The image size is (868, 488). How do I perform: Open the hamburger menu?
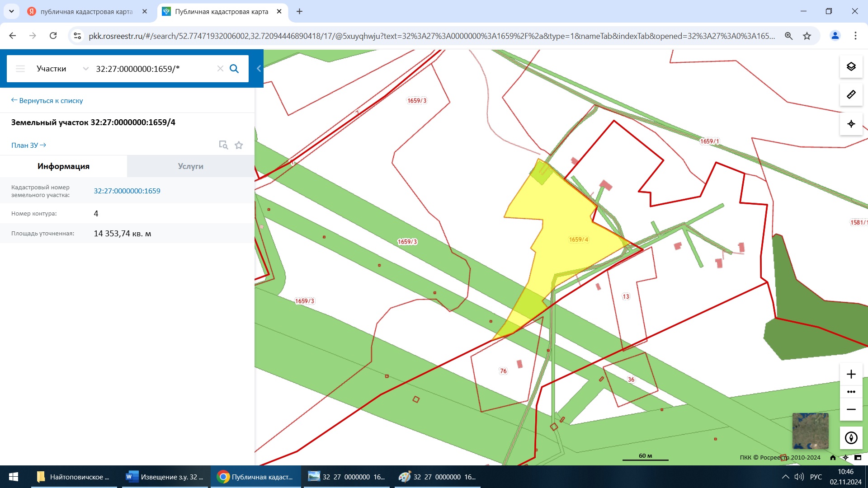click(x=20, y=69)
